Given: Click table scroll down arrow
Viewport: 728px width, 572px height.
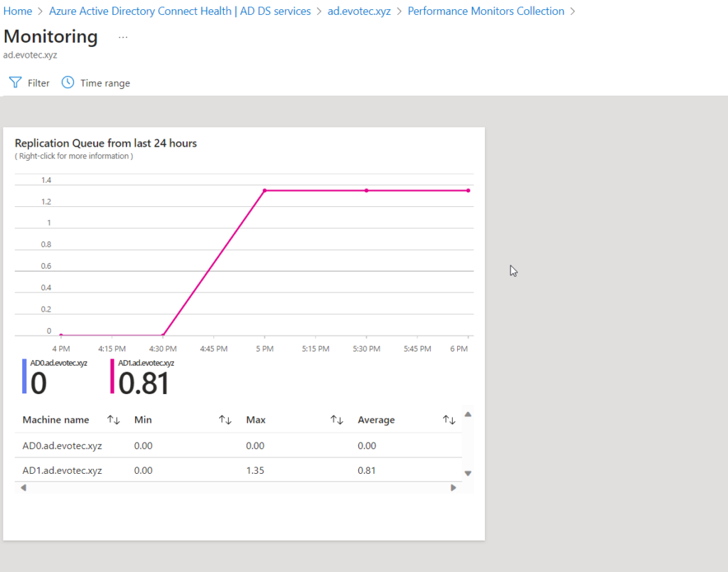Looking at the screenshot, I should tap(468, 473).
